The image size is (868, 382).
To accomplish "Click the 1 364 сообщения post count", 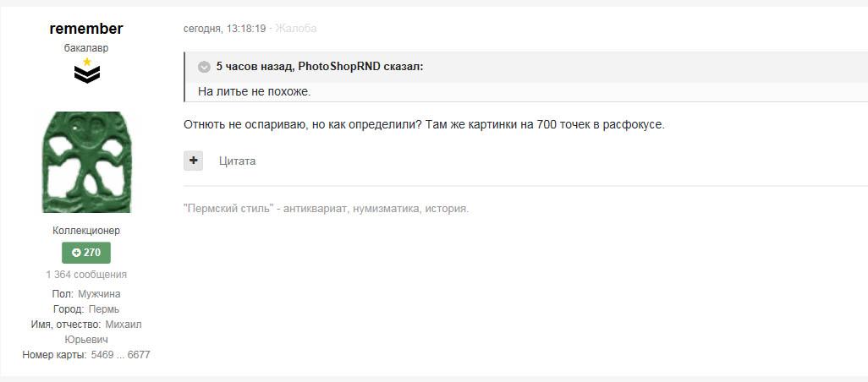I will coord(86,274).
